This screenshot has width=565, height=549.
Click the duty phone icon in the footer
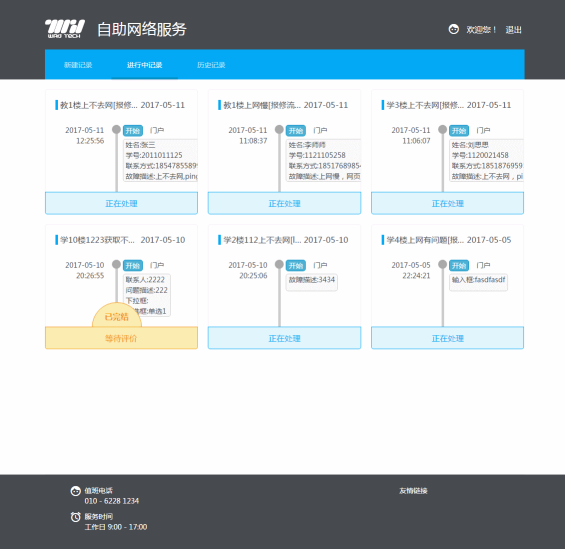pos(75,491)
